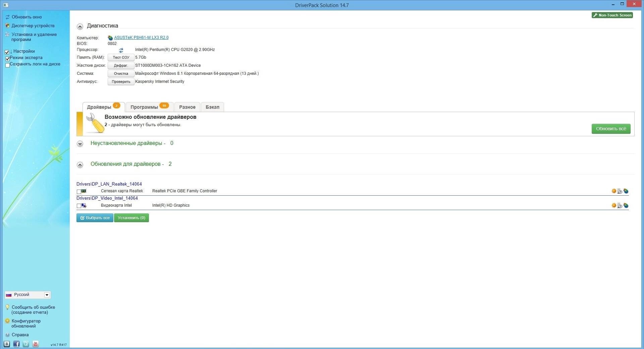This screenshot has height=349, width=644.
Task: Check the Realtek PCIe GBE driver checkbox
Action: (x=79, y=192)
